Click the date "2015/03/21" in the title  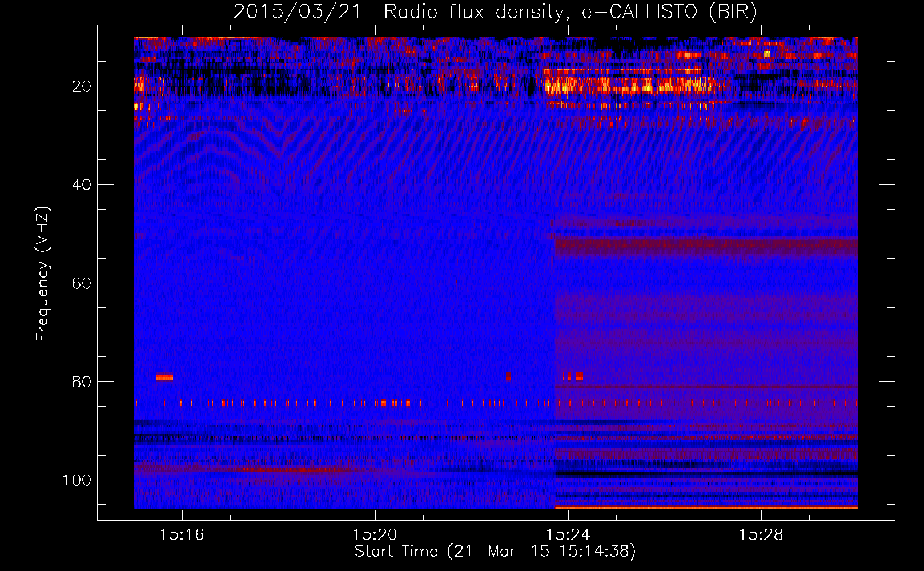[x=297, y=11]
